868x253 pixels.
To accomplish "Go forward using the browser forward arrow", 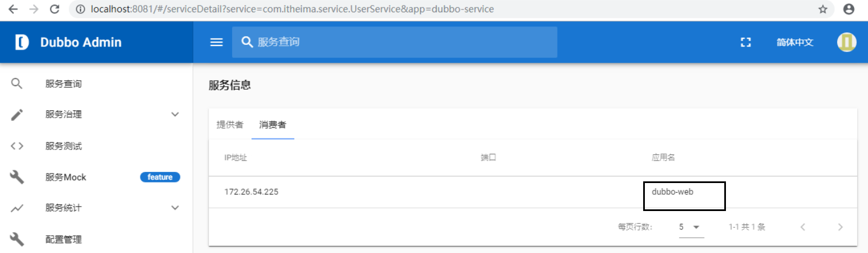I will point(34,9).
